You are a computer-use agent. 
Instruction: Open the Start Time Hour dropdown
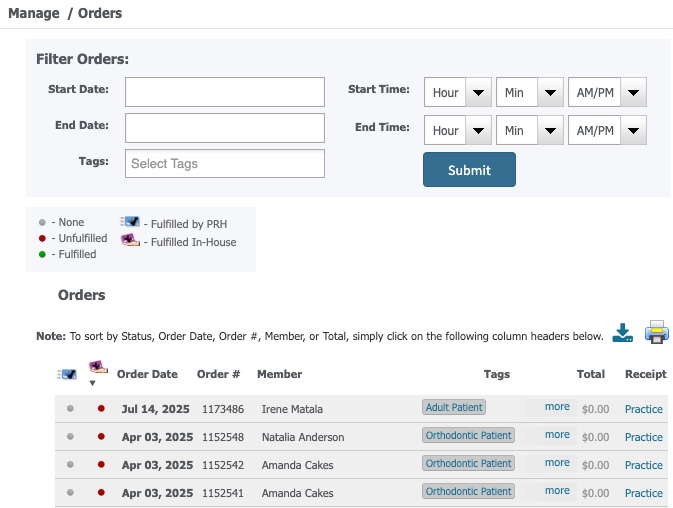(458, 92)
